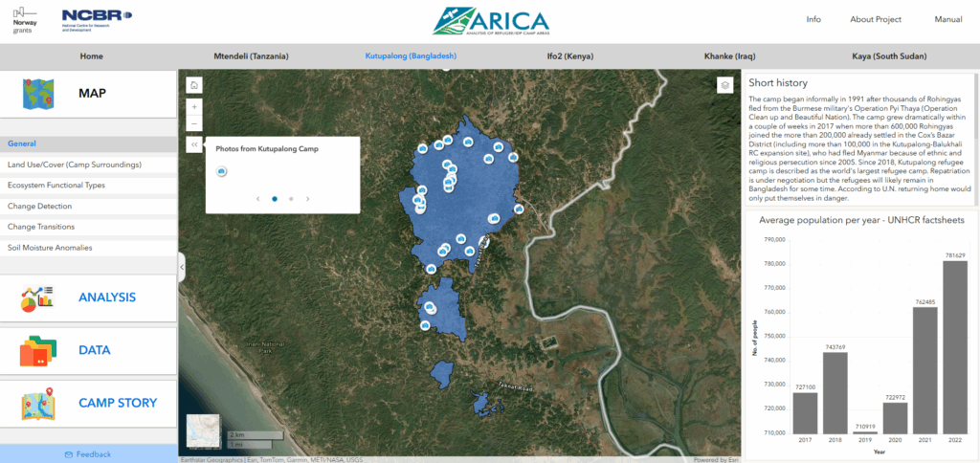Collapse the photos popup with double-chevron
The width and height of the screenshot is (980, 463).
[194, 145]
